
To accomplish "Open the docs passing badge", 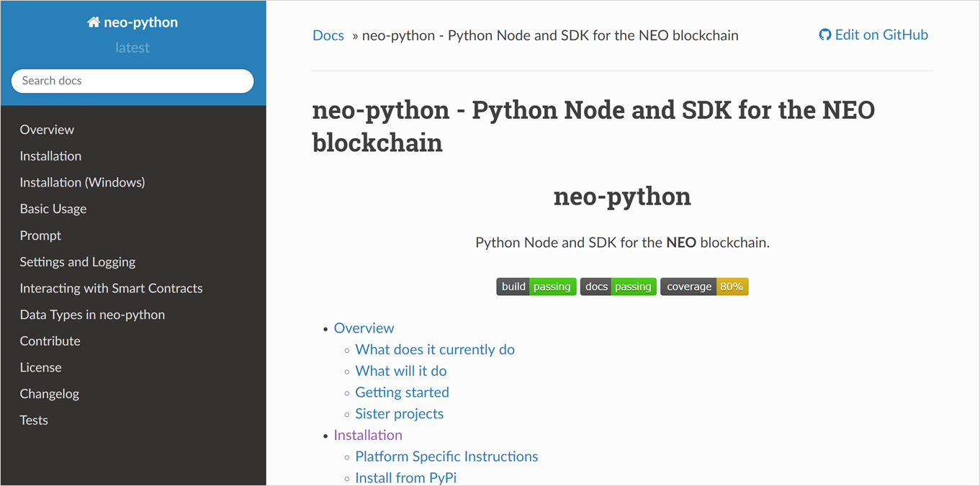I will 619,287.
